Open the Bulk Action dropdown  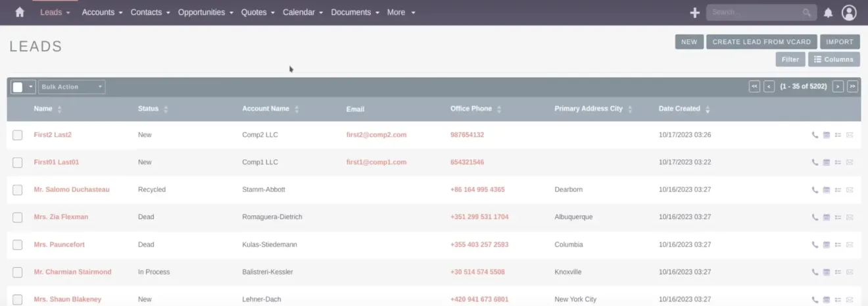[72, 87]
